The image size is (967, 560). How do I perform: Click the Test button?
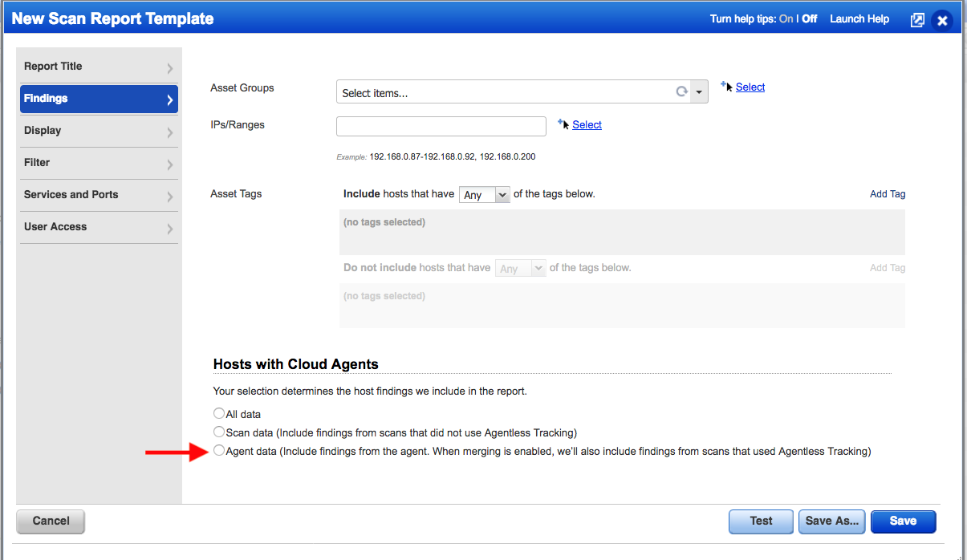(760, 521)
